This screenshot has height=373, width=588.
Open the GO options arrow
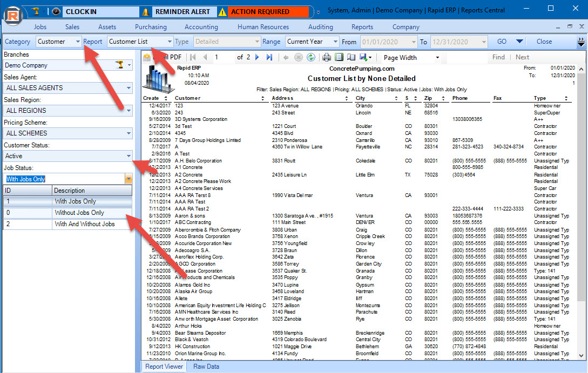[x=519, y=42]
